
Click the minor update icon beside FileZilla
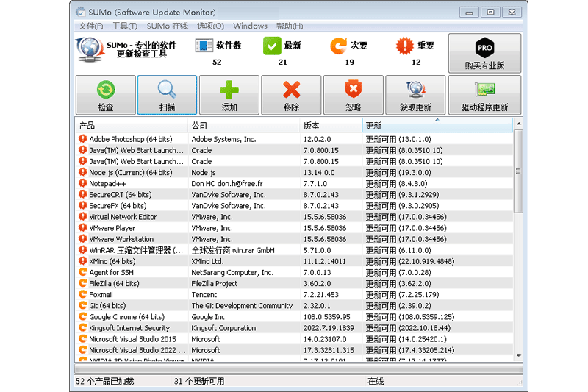(x=82, y=283)
